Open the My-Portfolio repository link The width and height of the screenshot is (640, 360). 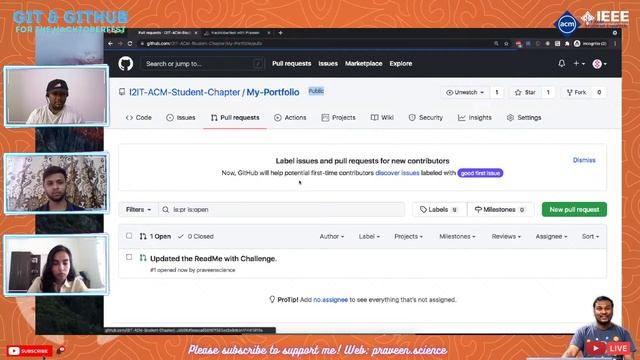pos(273,92)
